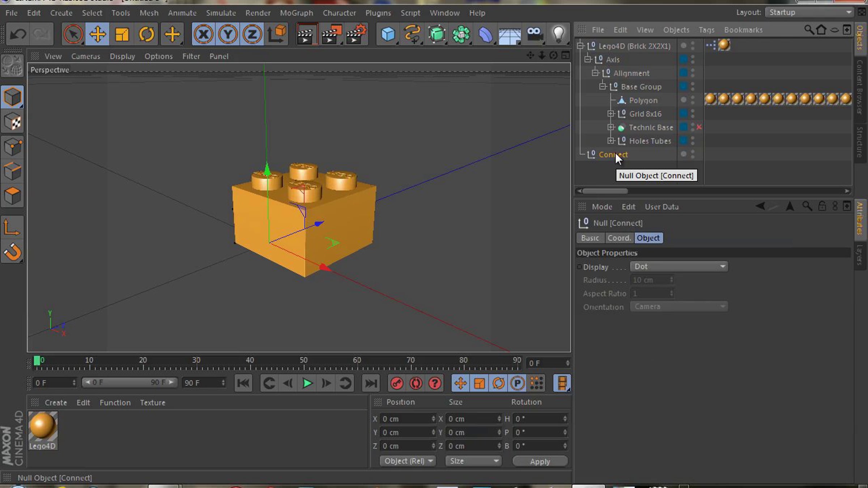Open the Simulate menu
The width and height of the screenshot is (868, 488).
pyautogui.click(x=221, y=13)
